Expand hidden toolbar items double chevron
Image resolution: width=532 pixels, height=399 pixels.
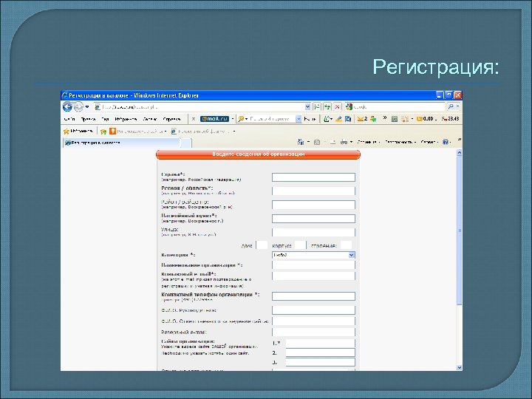[385, 117]
